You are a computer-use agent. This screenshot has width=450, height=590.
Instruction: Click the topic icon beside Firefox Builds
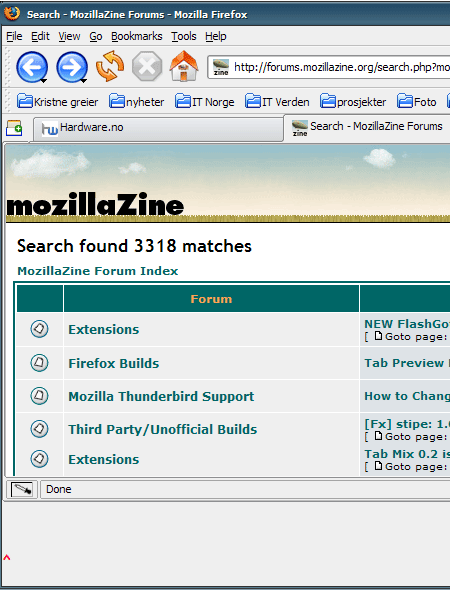(40, 363)
